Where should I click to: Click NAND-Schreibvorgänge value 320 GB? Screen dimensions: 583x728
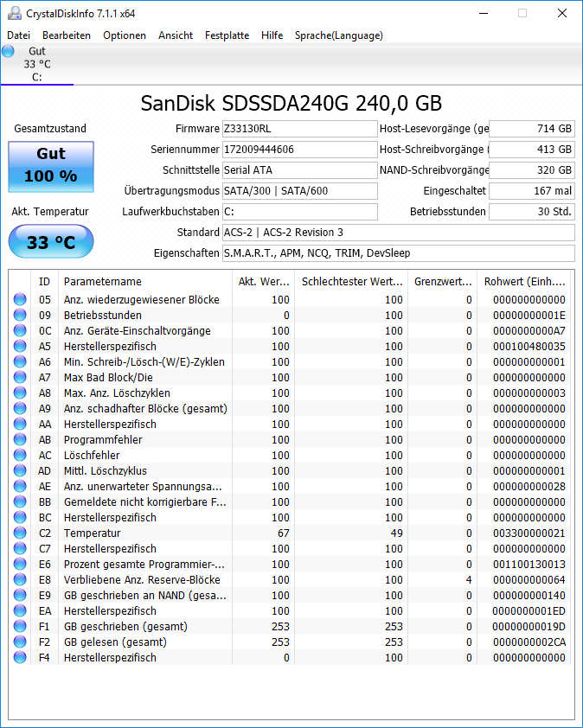532,170
